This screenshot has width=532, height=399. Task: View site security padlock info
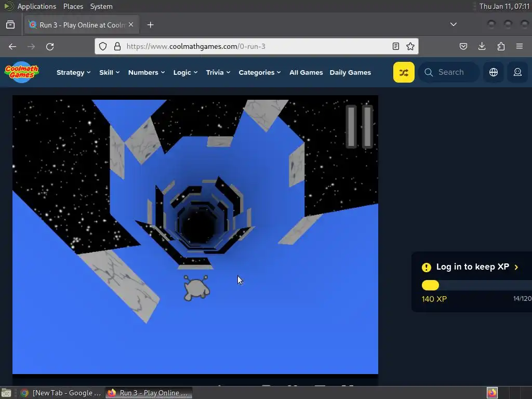click(x=117, y=46)
